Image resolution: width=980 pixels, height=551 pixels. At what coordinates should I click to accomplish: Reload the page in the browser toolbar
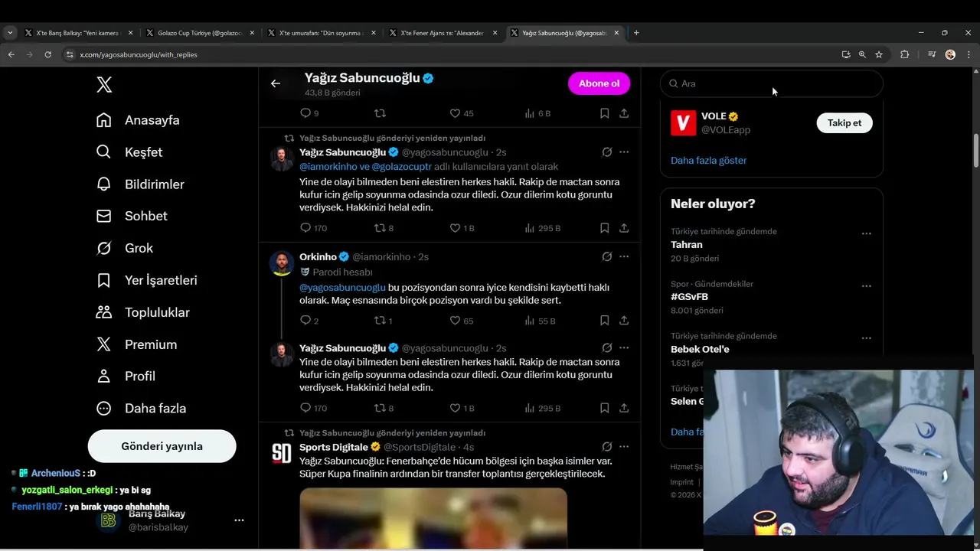[x=47, y=54]
